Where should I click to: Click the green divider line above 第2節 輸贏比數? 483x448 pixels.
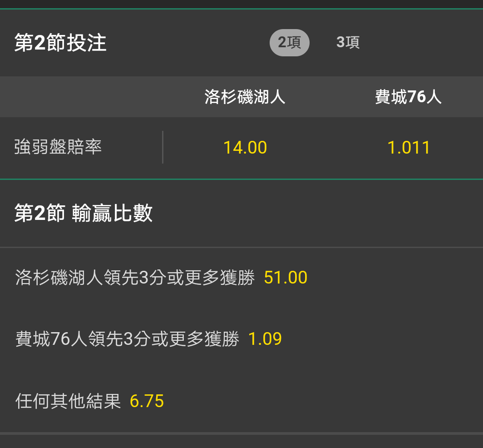pos(241,179)
